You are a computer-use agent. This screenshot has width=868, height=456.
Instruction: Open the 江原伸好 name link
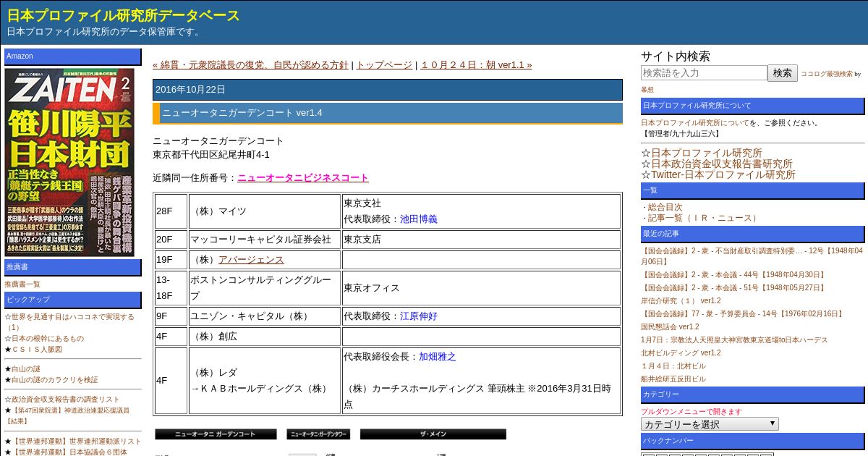[419, 316]
